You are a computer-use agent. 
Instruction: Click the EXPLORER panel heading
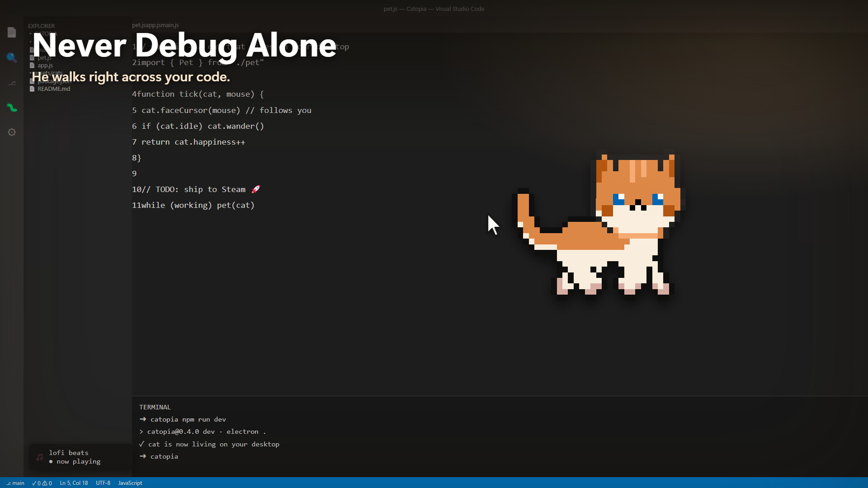coord(41,26)
